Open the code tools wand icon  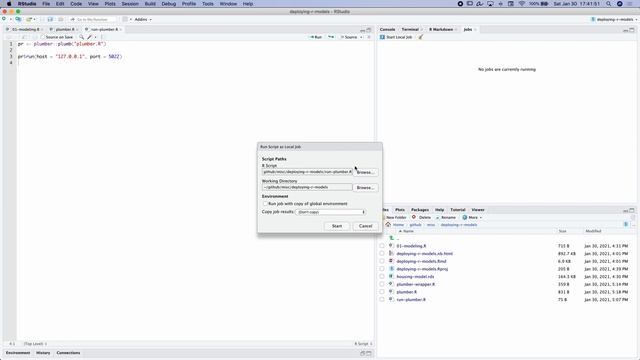(x=90, y=37)
